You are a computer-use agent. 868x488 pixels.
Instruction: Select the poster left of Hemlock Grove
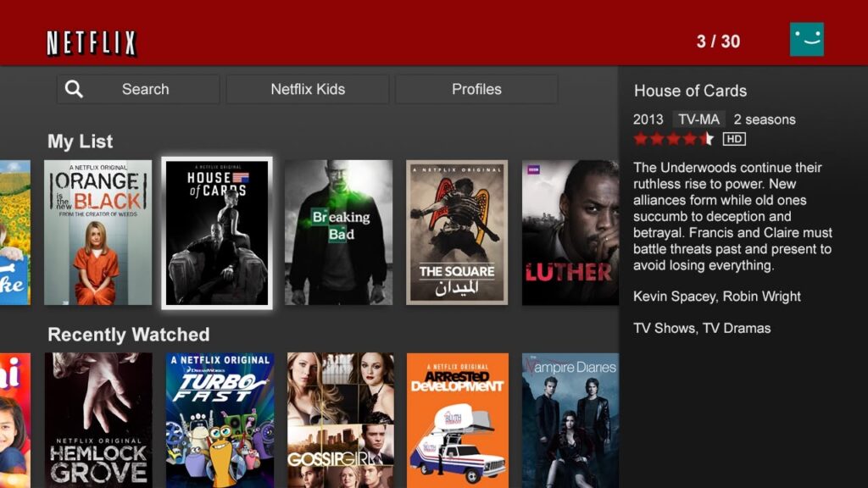(x=15, y=420)
